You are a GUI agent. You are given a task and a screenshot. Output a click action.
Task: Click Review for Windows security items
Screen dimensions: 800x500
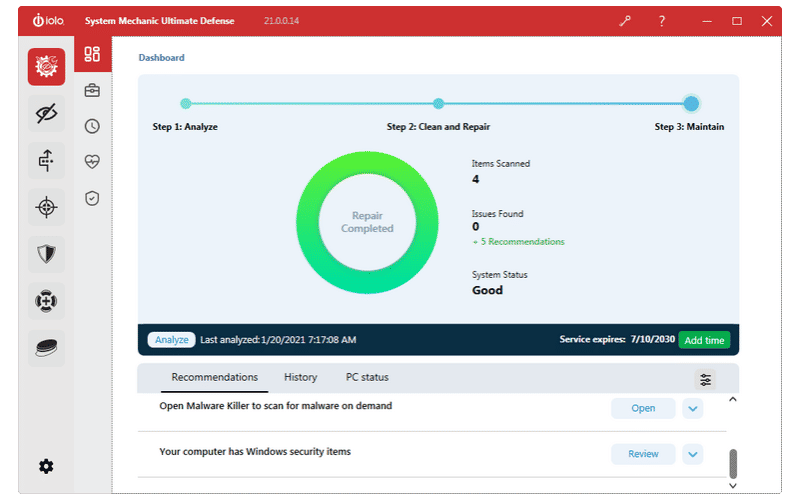[x=643, y=454]
